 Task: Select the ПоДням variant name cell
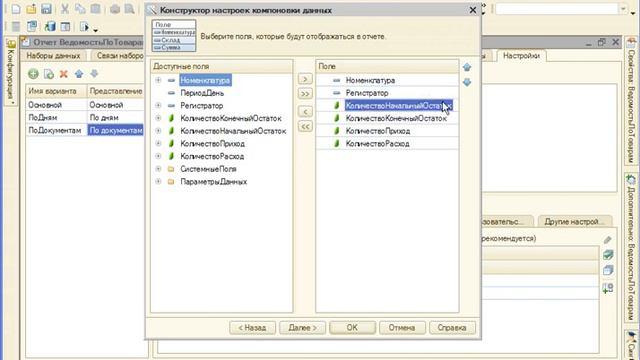coord(56,118)
